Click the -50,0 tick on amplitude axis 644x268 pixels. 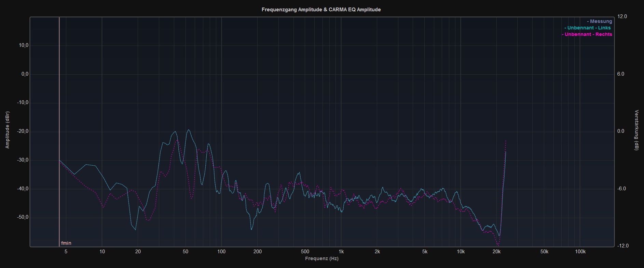click(23, 217)
